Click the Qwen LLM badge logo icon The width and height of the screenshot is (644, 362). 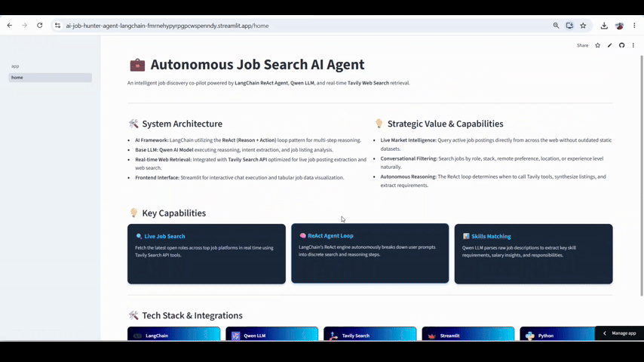pyautogui.click(x=235, y=336)
